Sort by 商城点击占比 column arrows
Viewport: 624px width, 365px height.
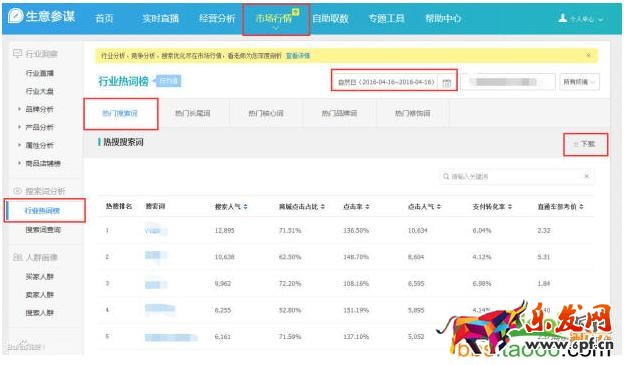click(x=323, y=207)
